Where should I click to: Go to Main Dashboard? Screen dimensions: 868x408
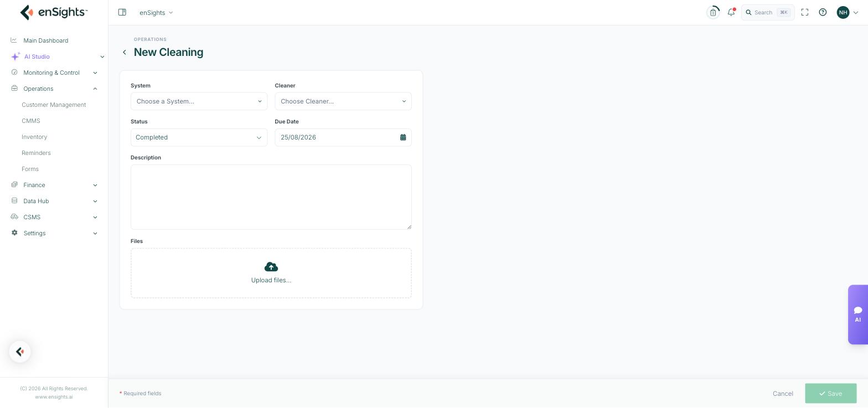[46, 40]
